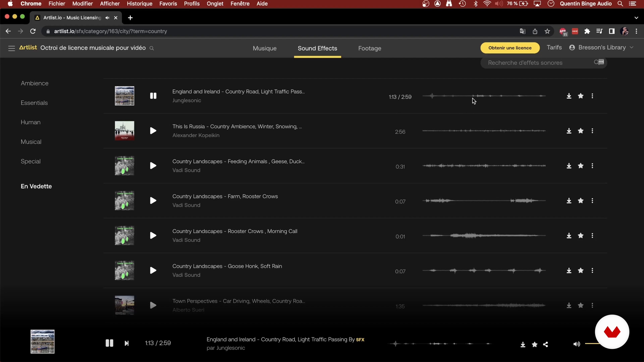This screenshot has height=362, width=644.
Task: Switch to the Sound Effects tab
Action: click(317, 48)
